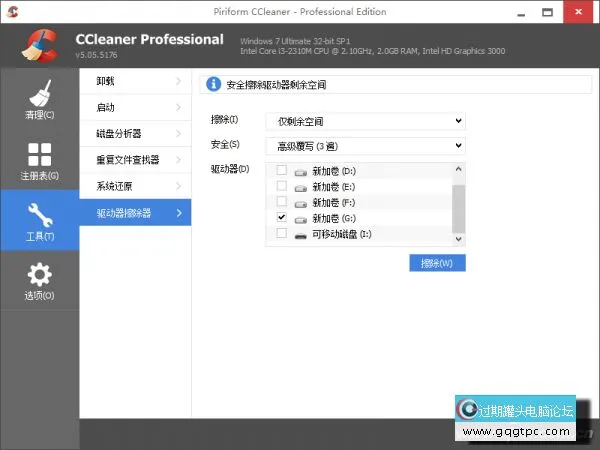
Task: Open the 擦除(I) dropdown showing 仅剩余空间
Action: (x=365, y=121)
